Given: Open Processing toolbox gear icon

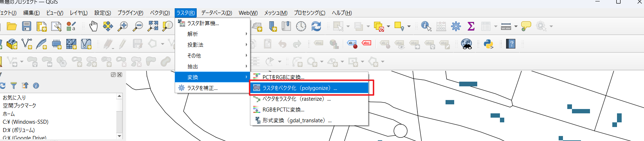Looking at the screenshot, I should coord(456,26).
